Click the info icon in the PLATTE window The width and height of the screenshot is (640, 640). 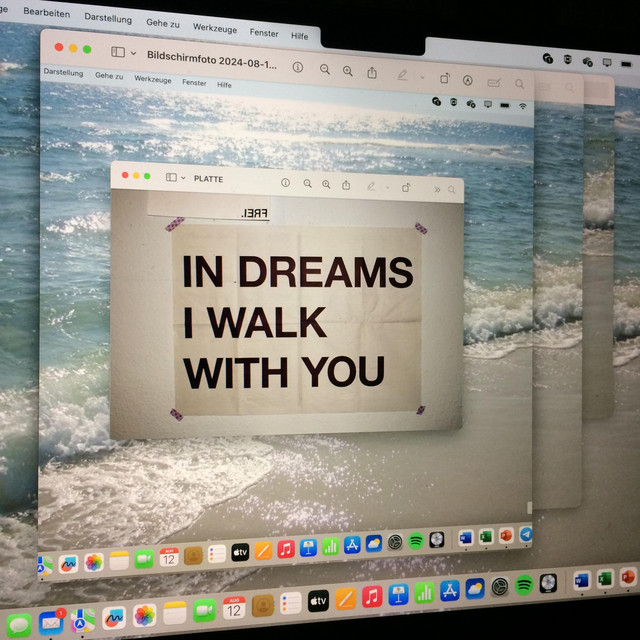click(285, 182)
